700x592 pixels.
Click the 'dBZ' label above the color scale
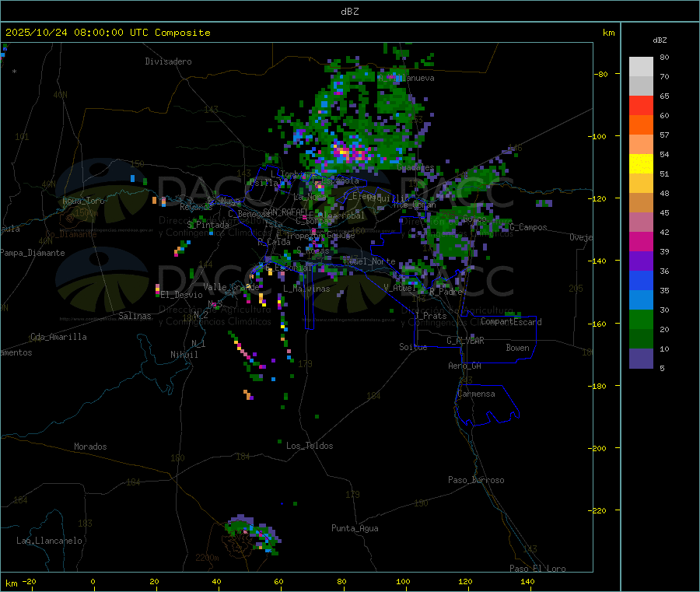point(660,40)
